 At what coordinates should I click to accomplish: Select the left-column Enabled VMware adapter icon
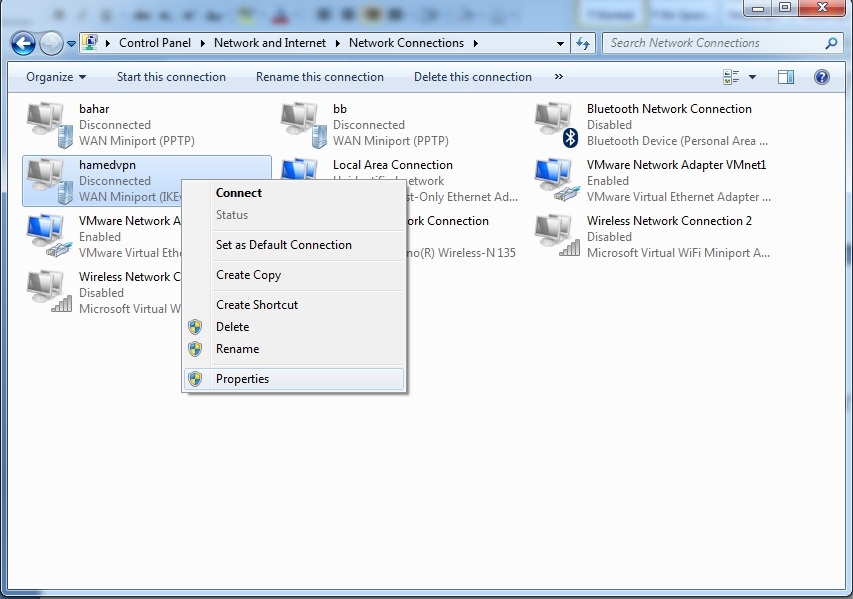pos(50,236)
